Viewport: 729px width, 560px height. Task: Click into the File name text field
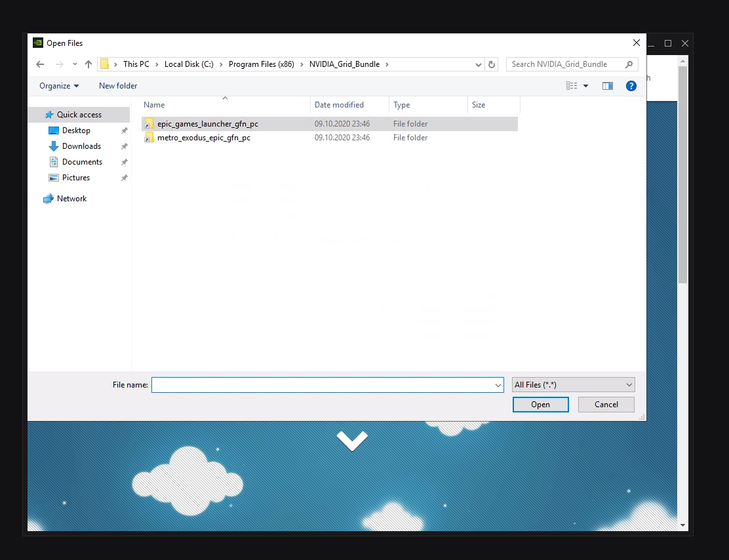coord(323,385)
